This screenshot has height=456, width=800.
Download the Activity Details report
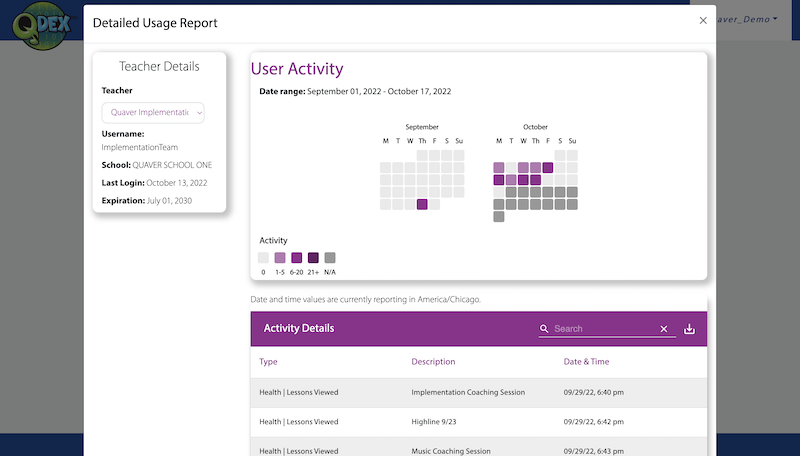point(689,329)
